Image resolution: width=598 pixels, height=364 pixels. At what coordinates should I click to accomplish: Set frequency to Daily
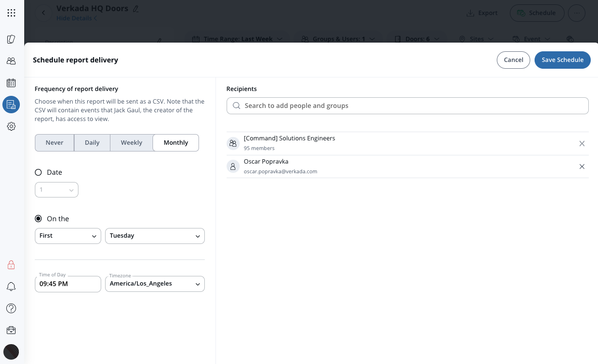click(x=92, y=143)
